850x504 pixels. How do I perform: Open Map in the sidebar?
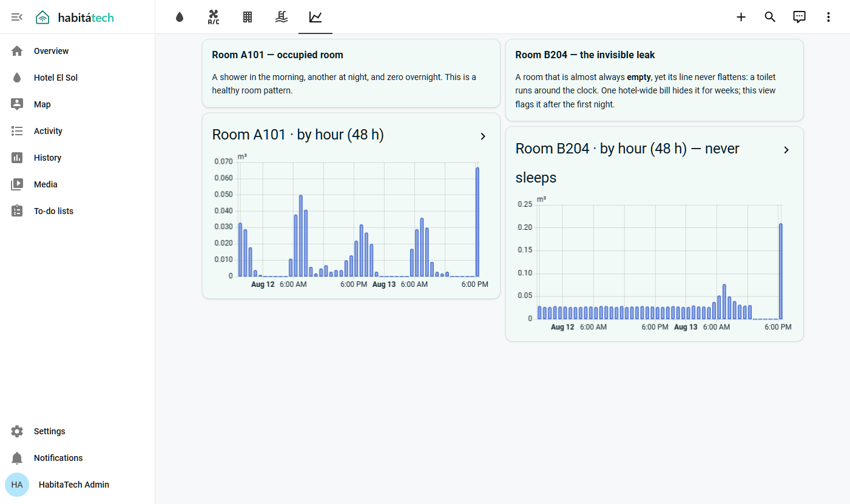click(x=78, y=104)
